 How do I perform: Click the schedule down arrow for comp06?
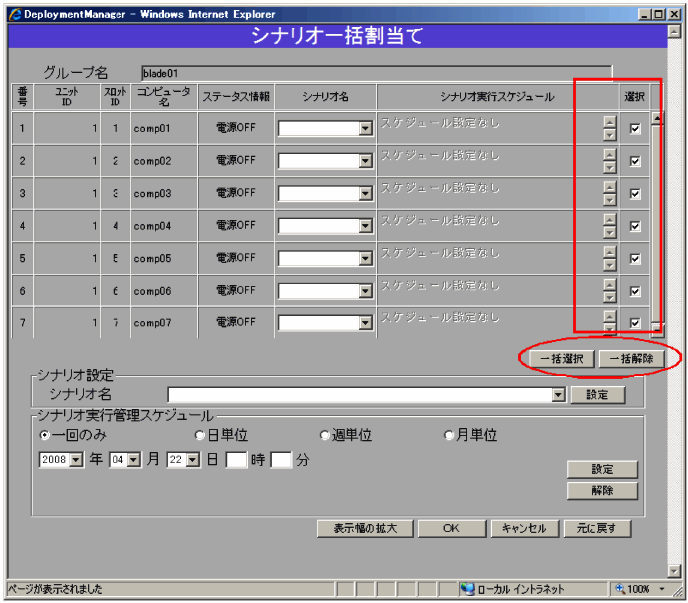pos(609,297)
